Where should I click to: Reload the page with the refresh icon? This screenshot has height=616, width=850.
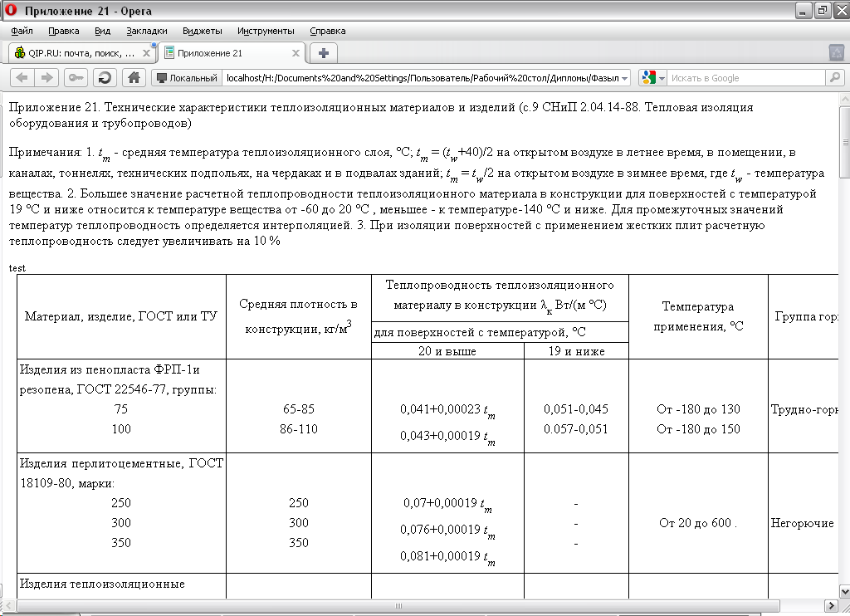105,78
